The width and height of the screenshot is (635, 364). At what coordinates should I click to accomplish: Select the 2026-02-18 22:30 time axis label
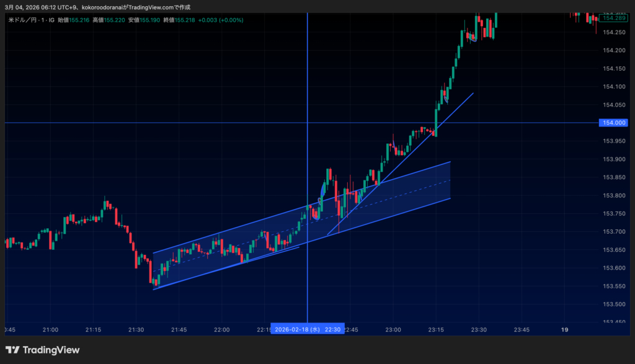click(x=308, y=329)
